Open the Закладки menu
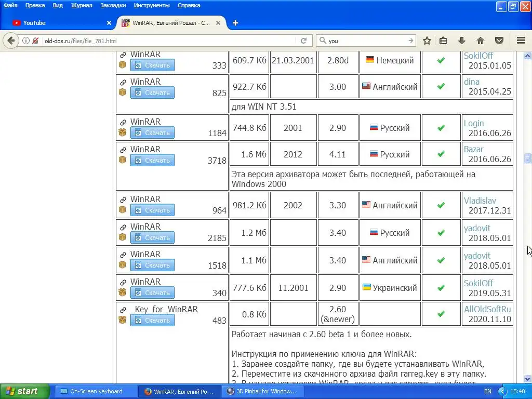The height and width of the screenshot is (399, 532). (113, 5)
